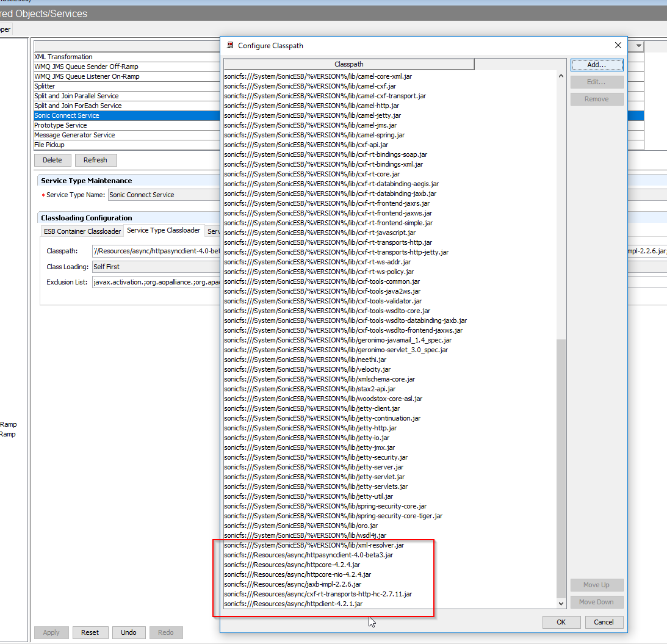Click the classpath list scroll up arrow
667x644 pixels.
[x=561, y=76]
